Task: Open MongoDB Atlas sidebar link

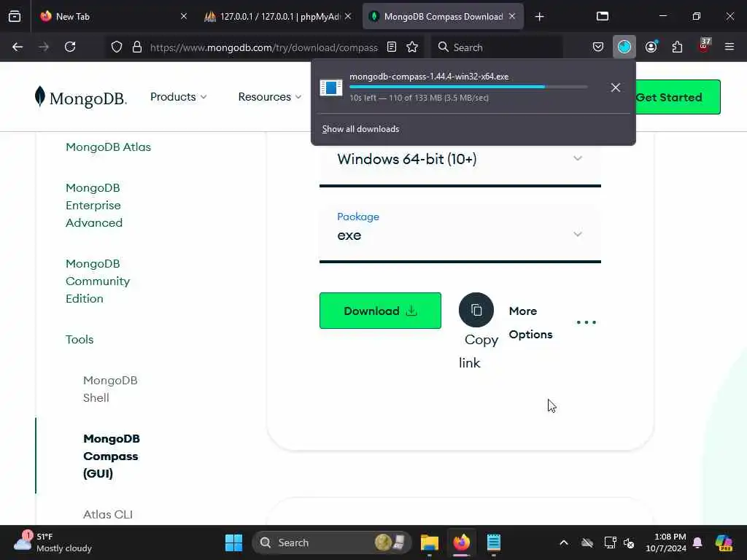Action: [108, 147]
